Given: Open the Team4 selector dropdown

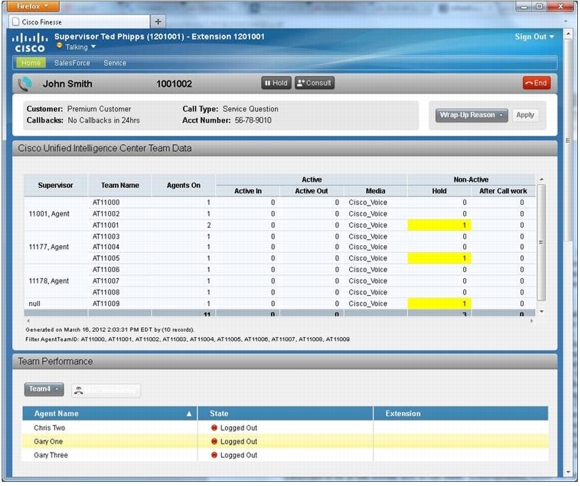Looking at the screenshot, I should click(x=44, y=389).
